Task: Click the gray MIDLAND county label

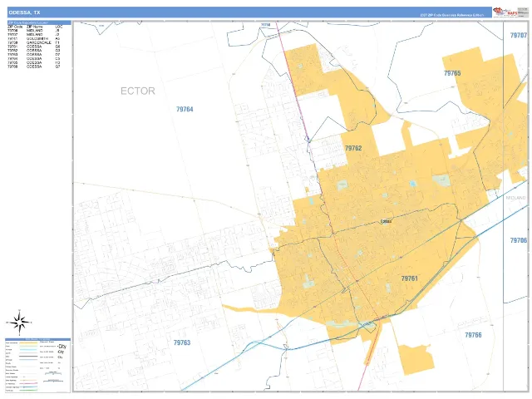Action: pos(515,198)
